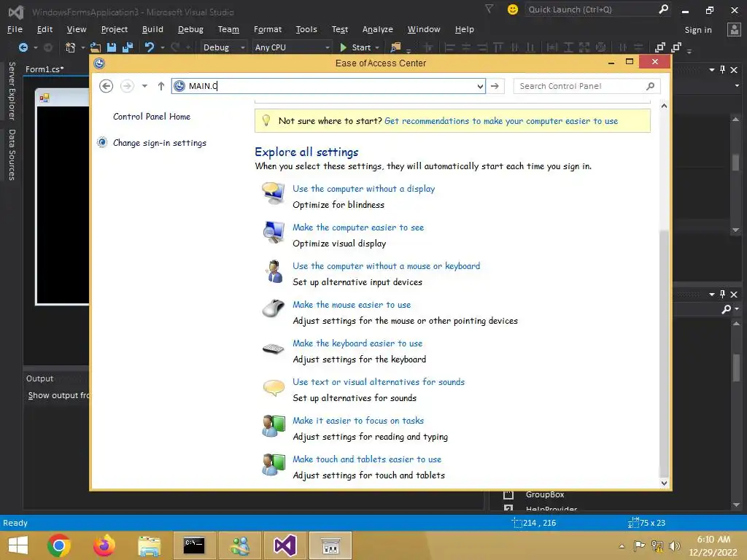Click the Visual Studio taskbar icon

click(x=285, y=545)
